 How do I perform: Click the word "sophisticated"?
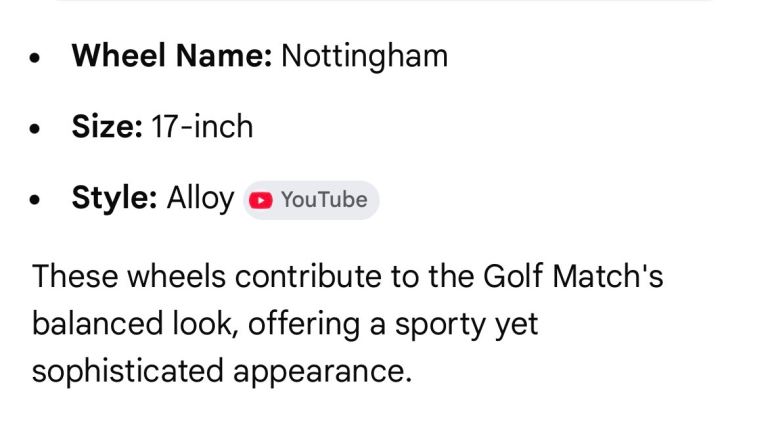pos(127,371)
